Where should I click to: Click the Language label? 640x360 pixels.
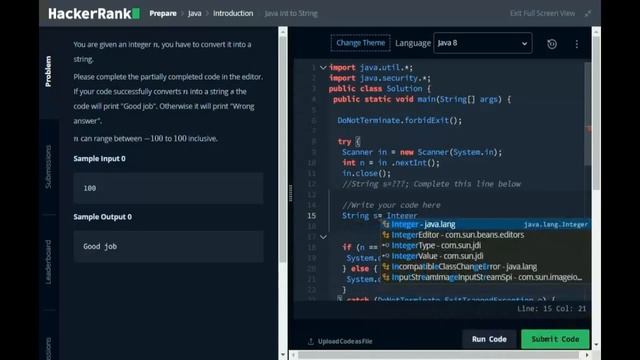coord(413,43)
